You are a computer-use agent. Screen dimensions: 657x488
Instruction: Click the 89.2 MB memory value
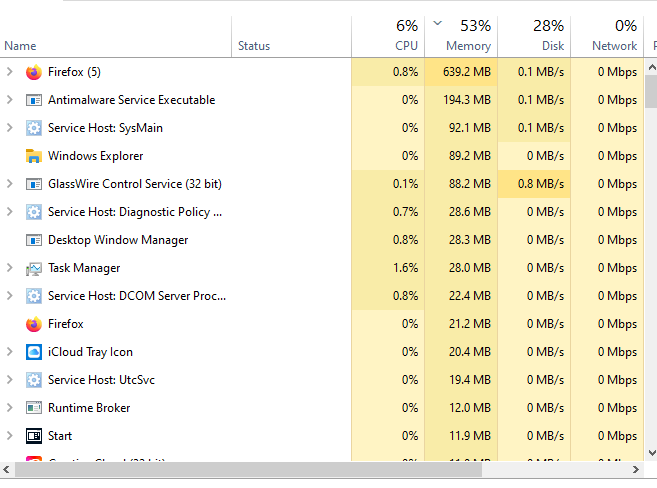click(470, 156)
